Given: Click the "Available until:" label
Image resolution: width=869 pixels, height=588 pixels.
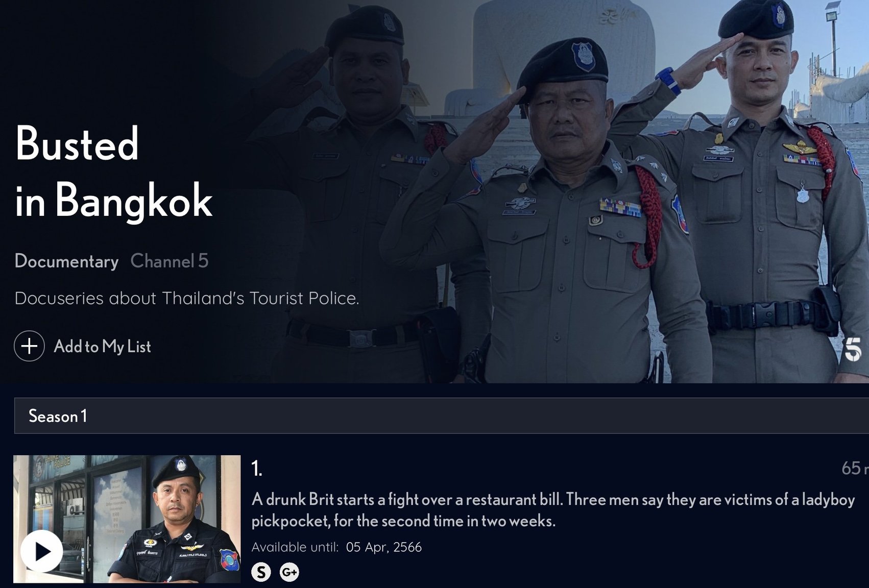Looking at the screenshot, I should [295, 547].
